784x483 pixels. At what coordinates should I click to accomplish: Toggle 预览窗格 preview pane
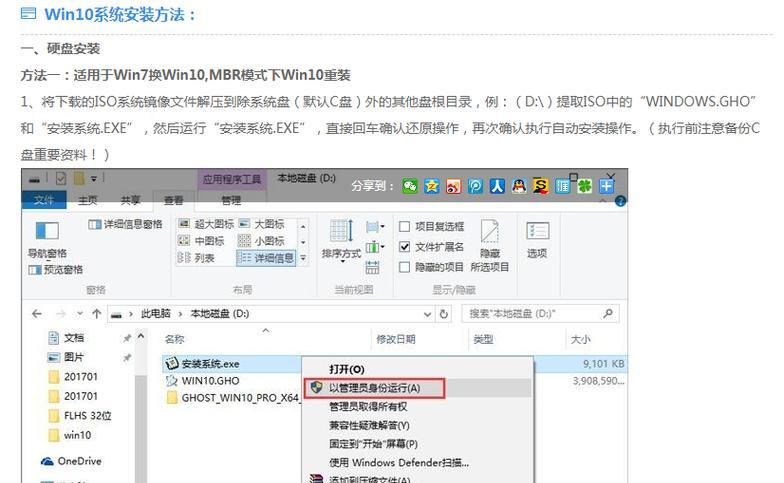pos(56,270)
